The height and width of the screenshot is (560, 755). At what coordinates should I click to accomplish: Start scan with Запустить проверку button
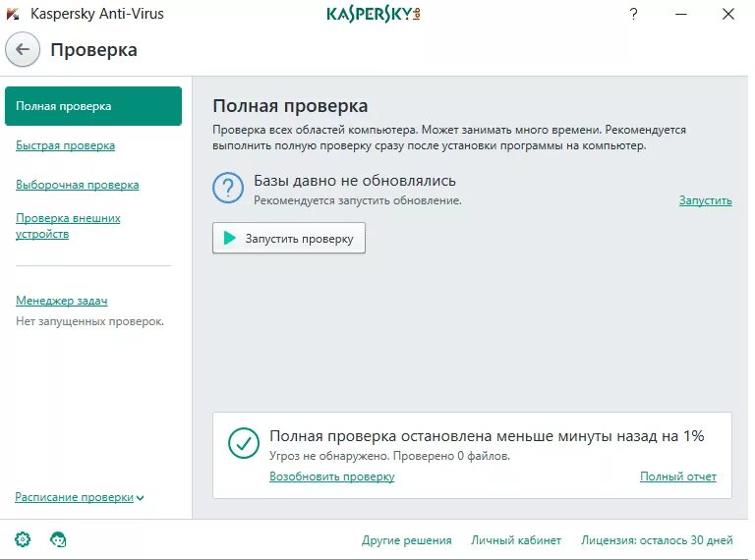click(289, 238)
